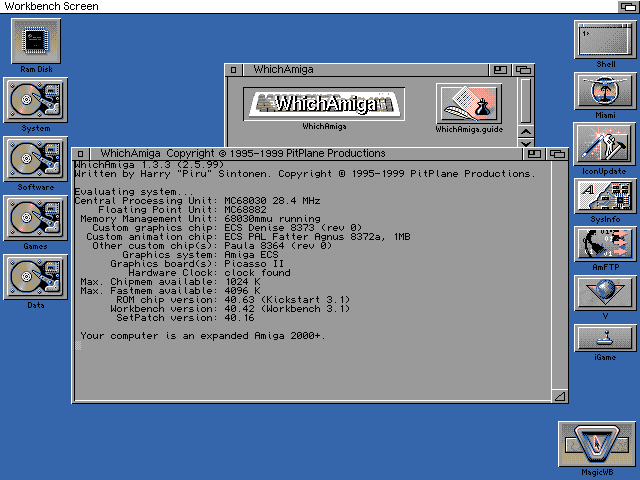Click the 'MC68882' FPU value
This screenshot has height=480, width=640.
click(x=245, y=210)
